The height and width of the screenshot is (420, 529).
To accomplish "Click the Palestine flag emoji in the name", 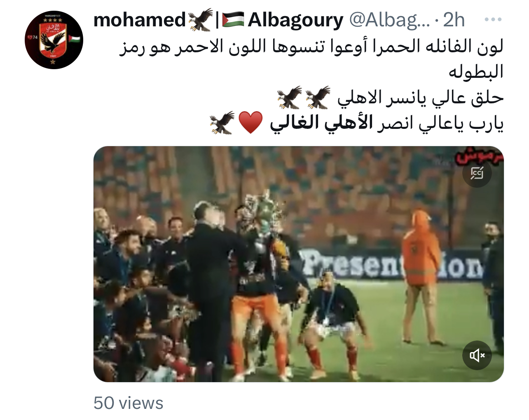I will [x=233, y=20].
